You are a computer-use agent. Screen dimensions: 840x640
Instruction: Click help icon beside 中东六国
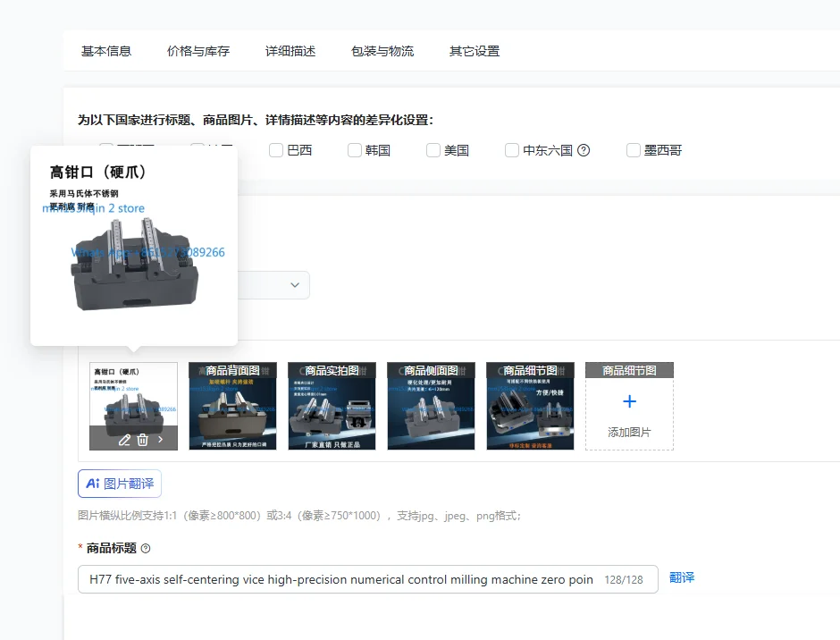click(584, 150)
